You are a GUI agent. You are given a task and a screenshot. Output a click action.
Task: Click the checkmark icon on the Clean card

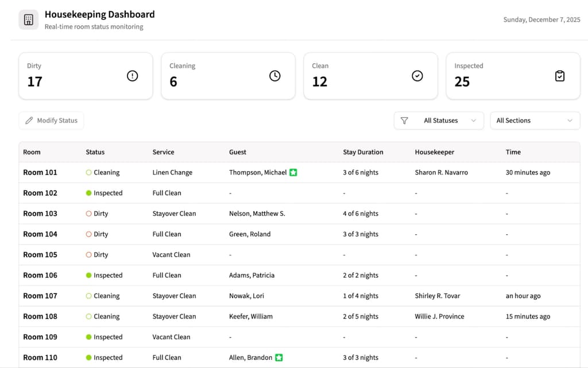(417, 75)
